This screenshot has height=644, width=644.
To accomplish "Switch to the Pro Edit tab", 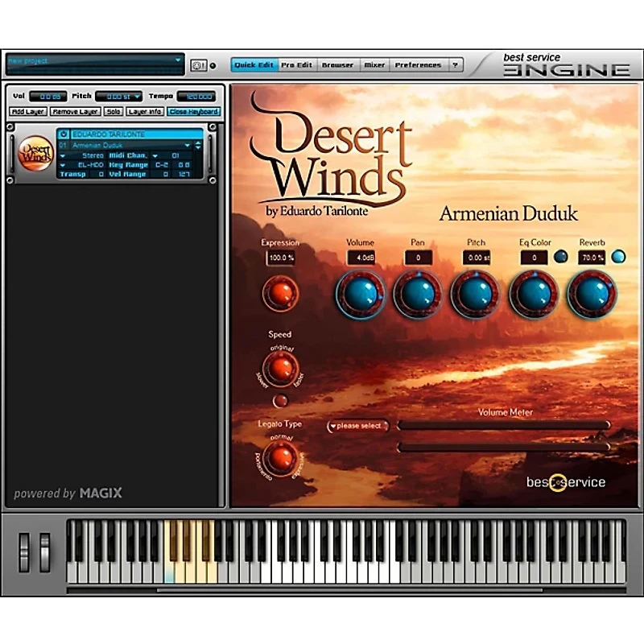I will tap(297, 65).
